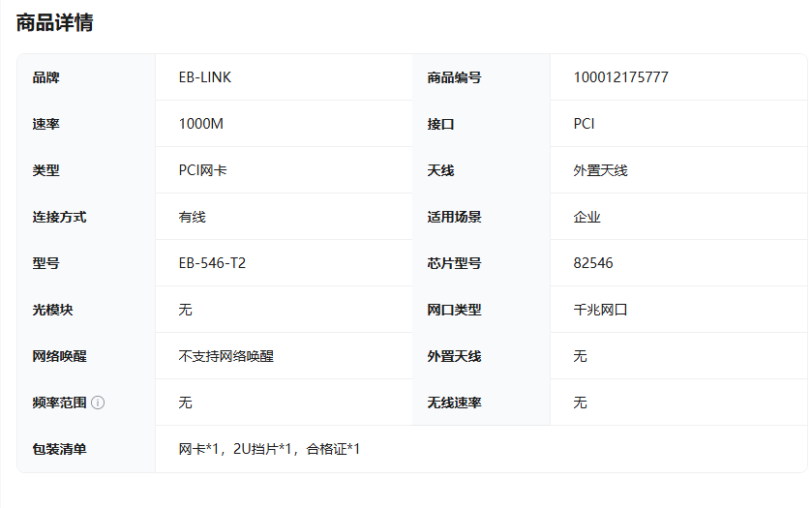Screen dimensions: 812x508
Task: Select the 不支持网络唤醒 value
Action: pyautogui.click(x=226, y=356)
